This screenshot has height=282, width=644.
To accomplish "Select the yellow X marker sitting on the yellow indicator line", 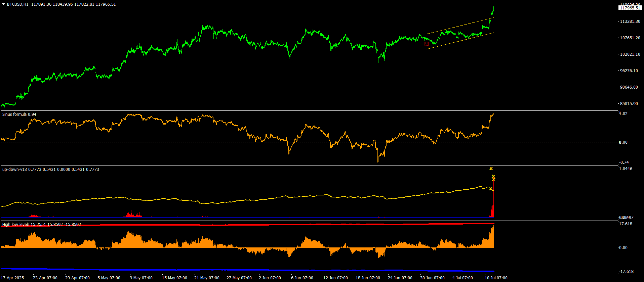I will click(x=491, y=189).
